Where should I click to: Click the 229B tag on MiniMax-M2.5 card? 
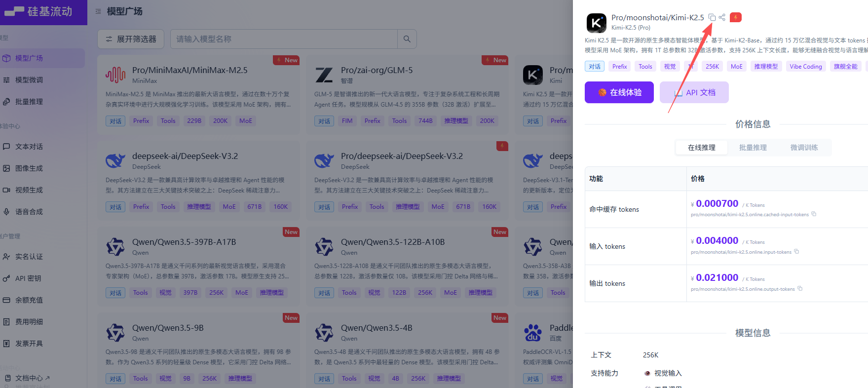click(x=194, y=121)
